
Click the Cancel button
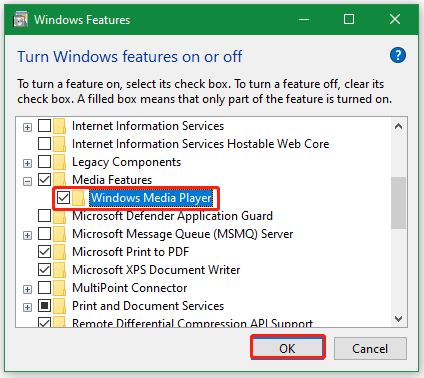click(x=370, y=348)
